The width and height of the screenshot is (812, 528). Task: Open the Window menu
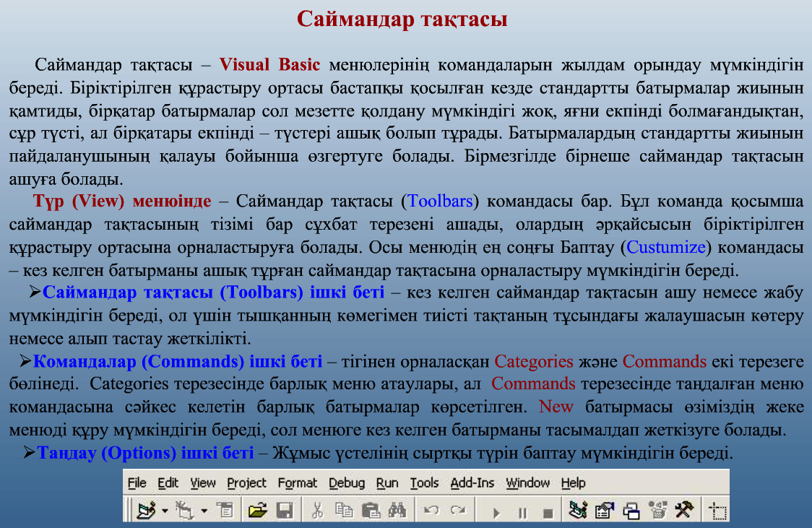pyautogui.click(x=527, y=483)
